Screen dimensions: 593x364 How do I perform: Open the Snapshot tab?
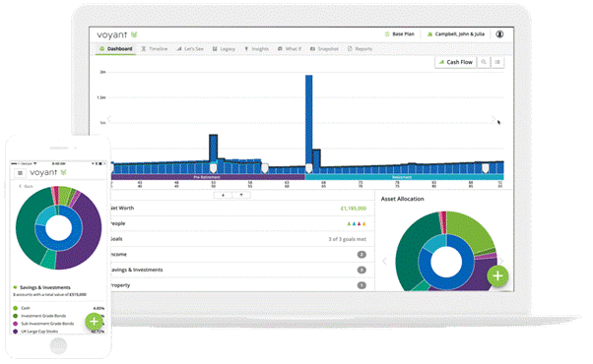click(x=324, y=49)
